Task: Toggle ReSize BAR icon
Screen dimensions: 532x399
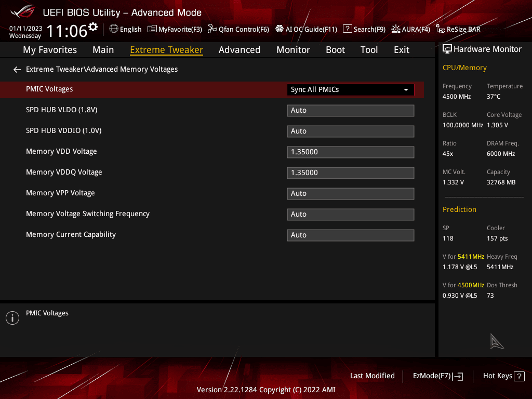Action: point(441,29)
